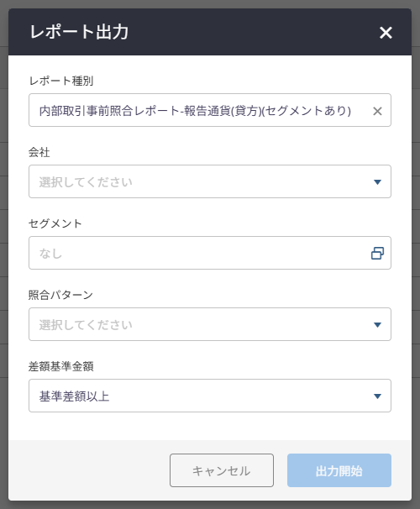Click the レポート出力 dialog title
This screenshot has width=420, height=509.
[79, 32]
